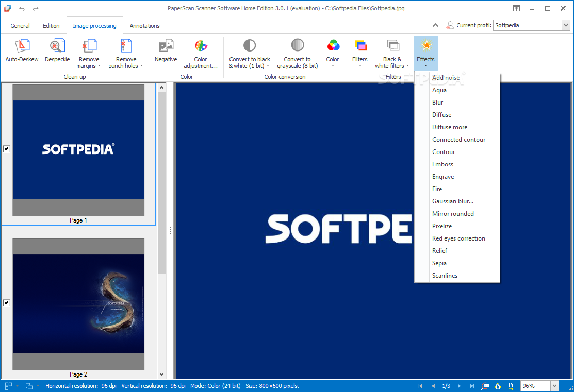Screen dimensions: 574x392
Task: Apply the Relief effect
Action: click(x=457, y=251)
